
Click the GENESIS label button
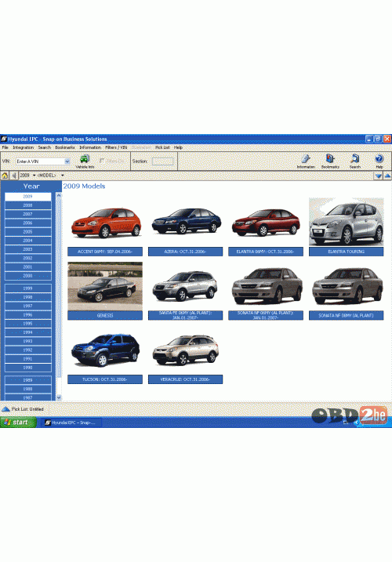[x=105, y=315]
